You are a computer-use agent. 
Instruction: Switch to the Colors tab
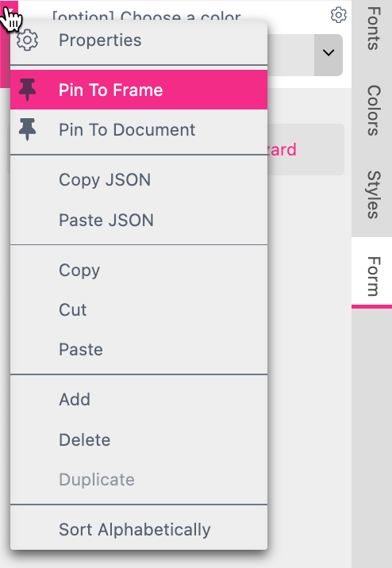point(373,110)
